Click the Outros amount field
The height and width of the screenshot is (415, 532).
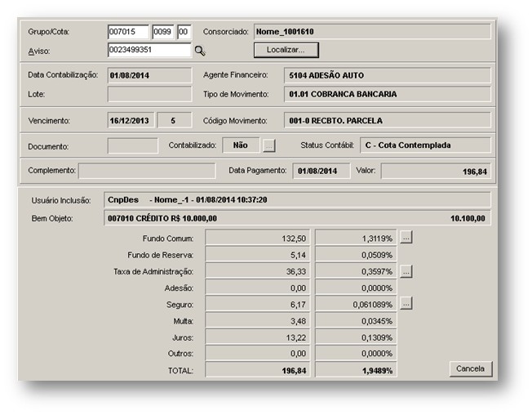pos(258,354)
